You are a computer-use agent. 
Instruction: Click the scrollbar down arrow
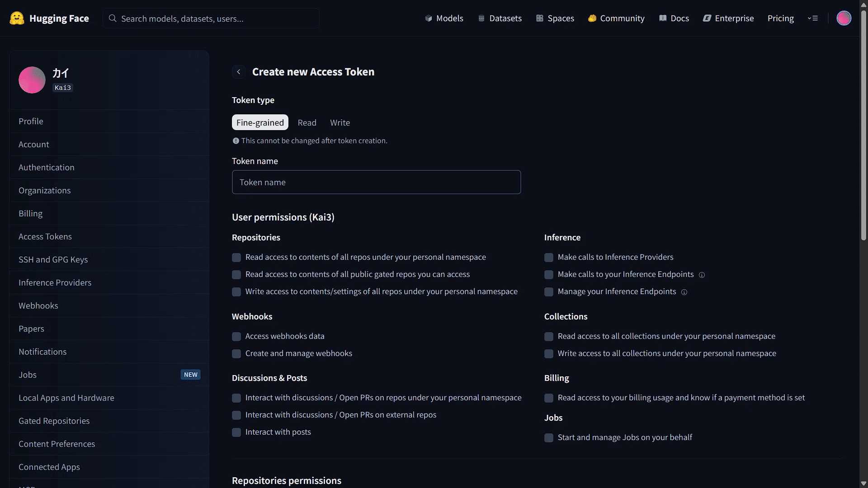click(863, 483)
